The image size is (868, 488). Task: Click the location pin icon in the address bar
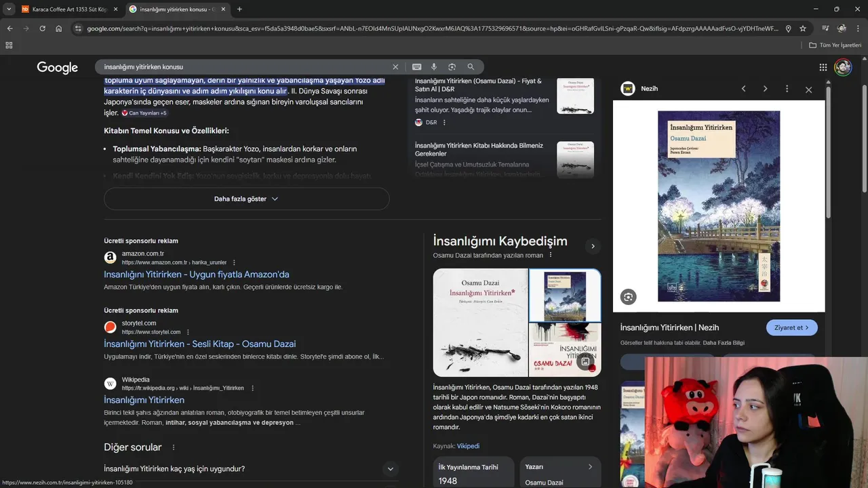tap(788, 28)
